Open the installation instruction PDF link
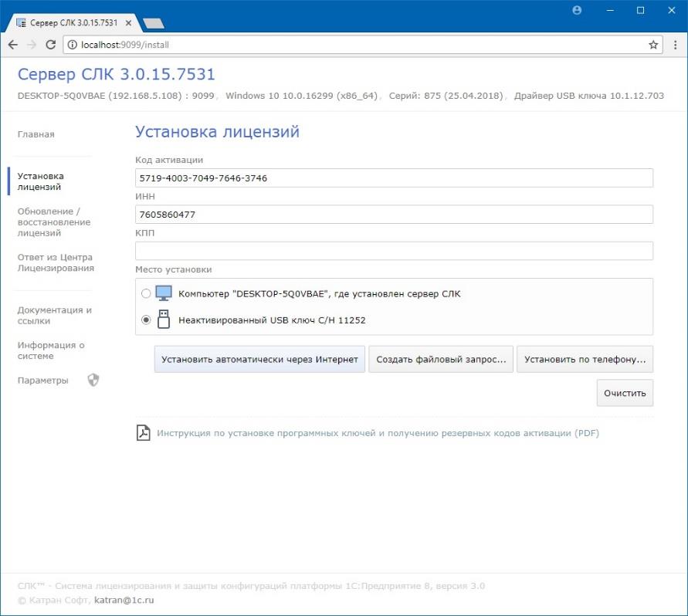Viewport: 688px width, 616px height. tap(378, 433)
